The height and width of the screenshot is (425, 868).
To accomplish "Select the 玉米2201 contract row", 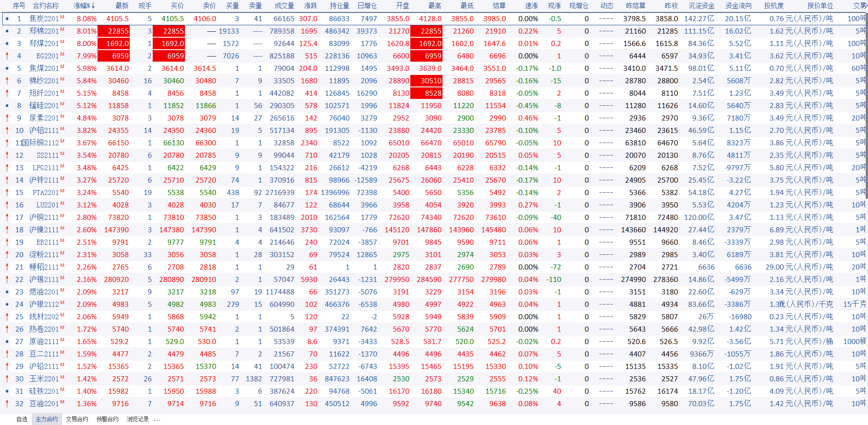I will (434, 379).
